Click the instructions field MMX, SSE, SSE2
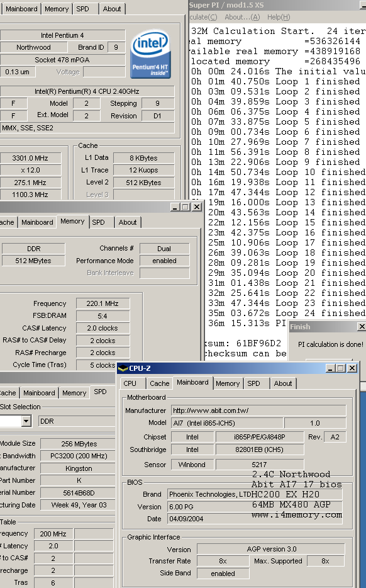Viewport: 366px width, 588px height. tap(87, 128)
